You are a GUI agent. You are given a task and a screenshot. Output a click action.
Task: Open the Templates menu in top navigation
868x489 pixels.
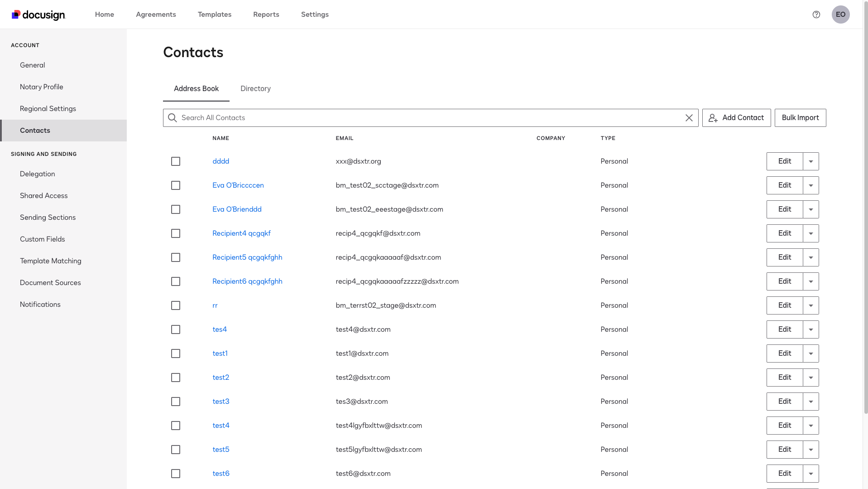coord(214,15)
